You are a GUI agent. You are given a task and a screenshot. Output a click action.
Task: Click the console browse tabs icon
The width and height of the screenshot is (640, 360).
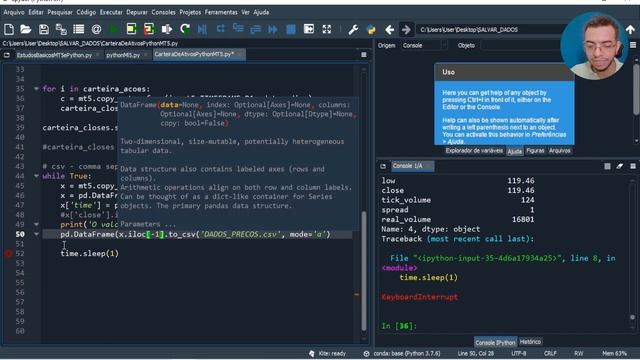(383, 166)
